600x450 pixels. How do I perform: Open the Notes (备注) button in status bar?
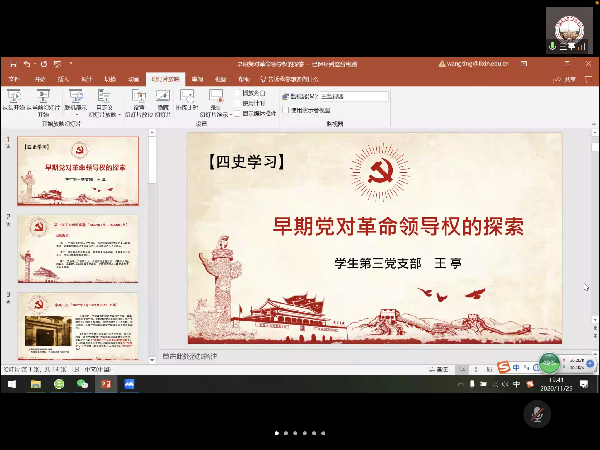(439, 369)
